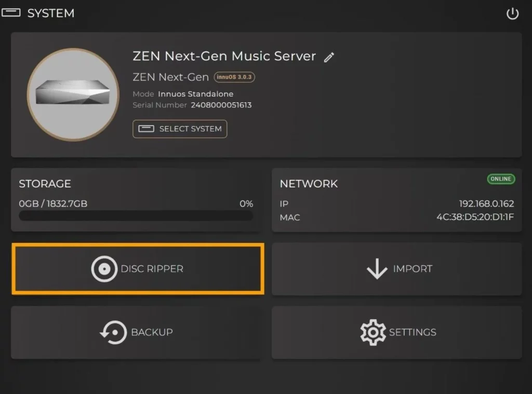Click the storage usage progress bar

pyautogui.click(x=136, y=215)
